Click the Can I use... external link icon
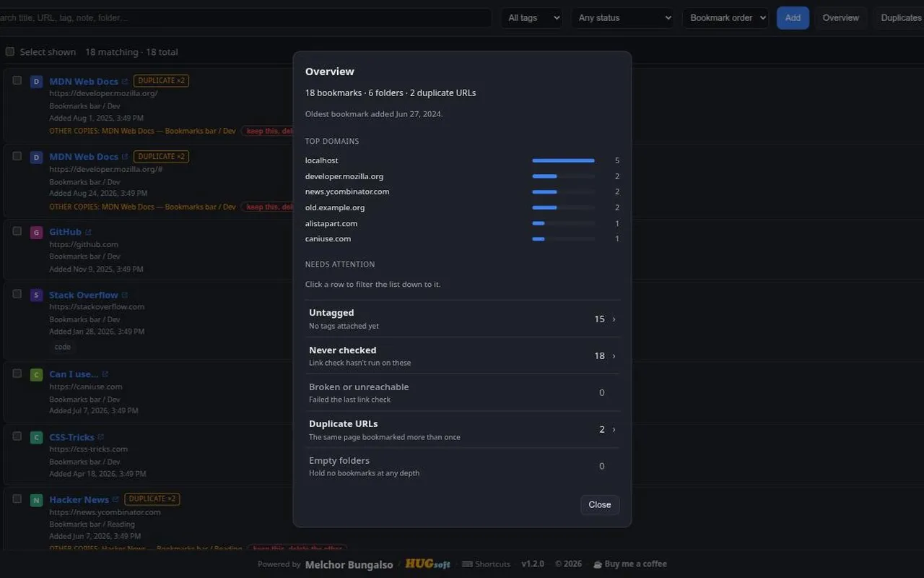 [105, 374]
